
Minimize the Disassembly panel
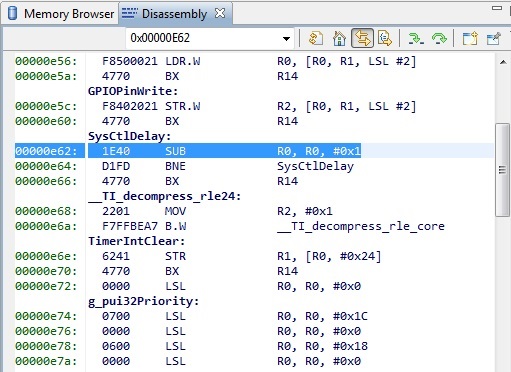[x=497, y=8]
